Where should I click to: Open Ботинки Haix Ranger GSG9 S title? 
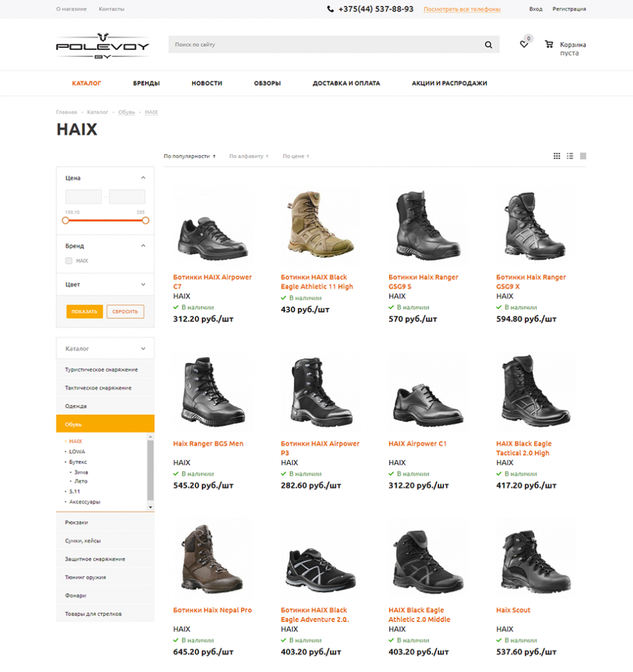point(423,282)
